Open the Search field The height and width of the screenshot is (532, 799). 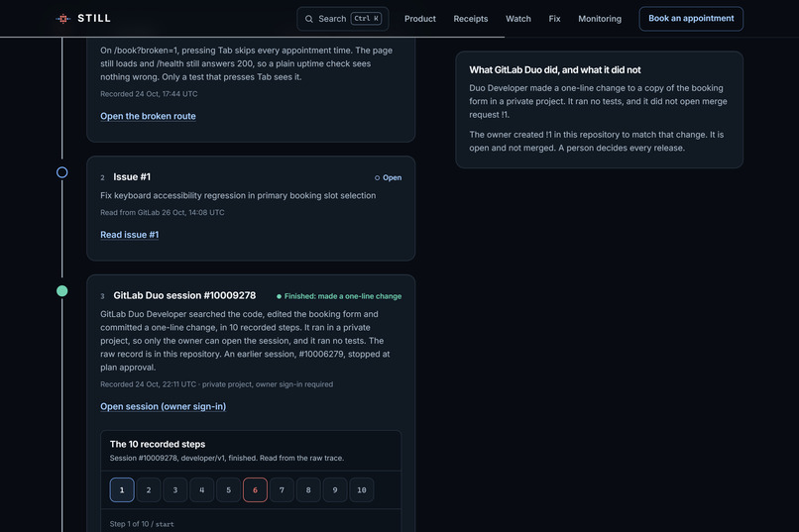click(x=342, y=19)
